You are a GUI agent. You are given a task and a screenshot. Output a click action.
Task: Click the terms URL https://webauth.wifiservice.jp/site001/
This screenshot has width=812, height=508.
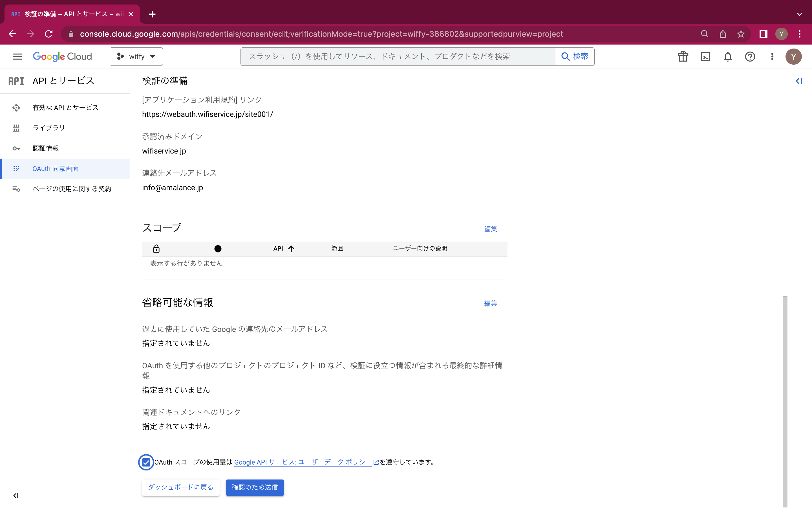click(207, 114)
